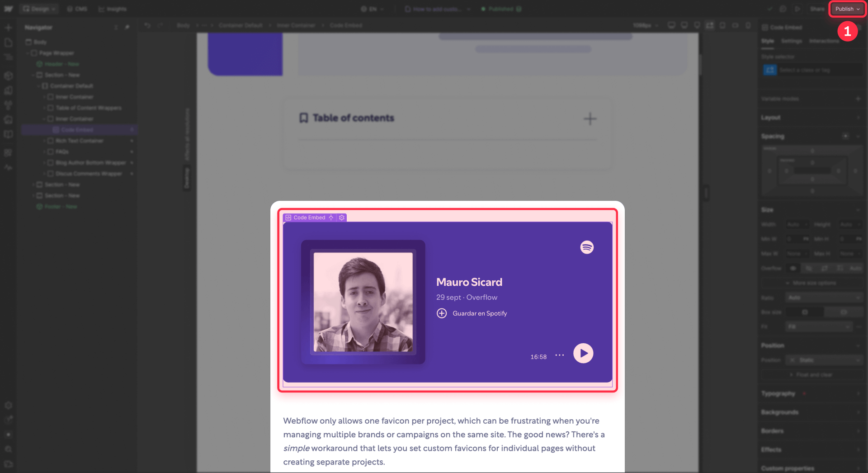Open the EN locale dropdown
Viewport: 868px width, 473px height.
[x=373, y=9]
